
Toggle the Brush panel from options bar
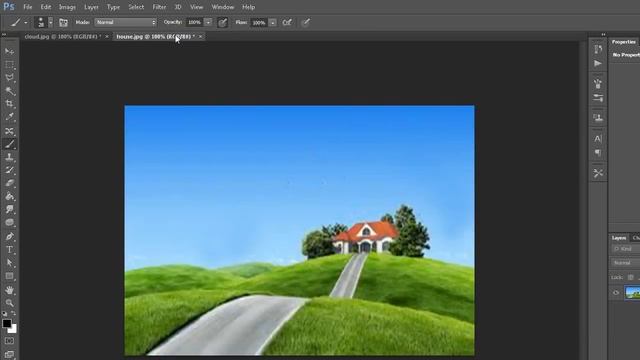click(63, 22)
